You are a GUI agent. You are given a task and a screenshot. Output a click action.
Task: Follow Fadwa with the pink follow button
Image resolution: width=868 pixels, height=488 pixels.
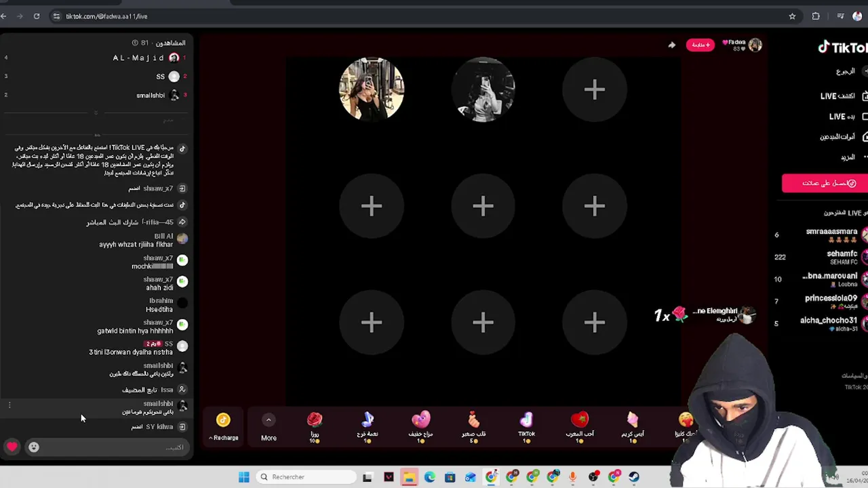(x=700, y=45)
